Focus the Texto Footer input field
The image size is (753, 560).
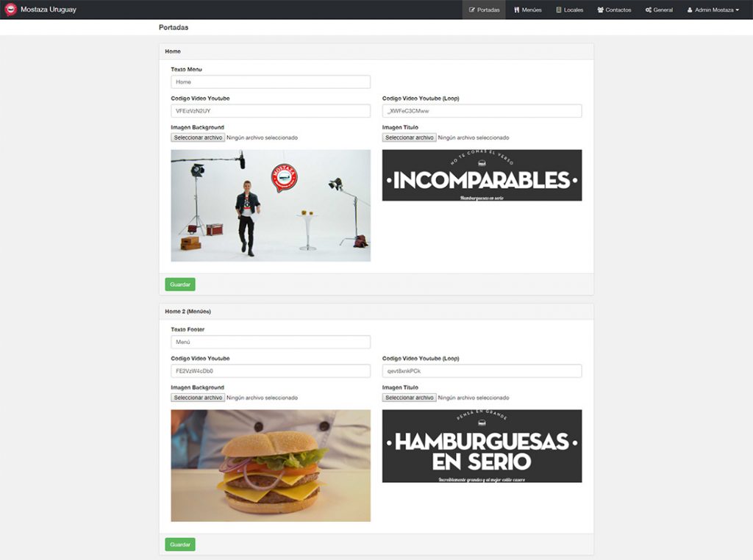(271, 342)
